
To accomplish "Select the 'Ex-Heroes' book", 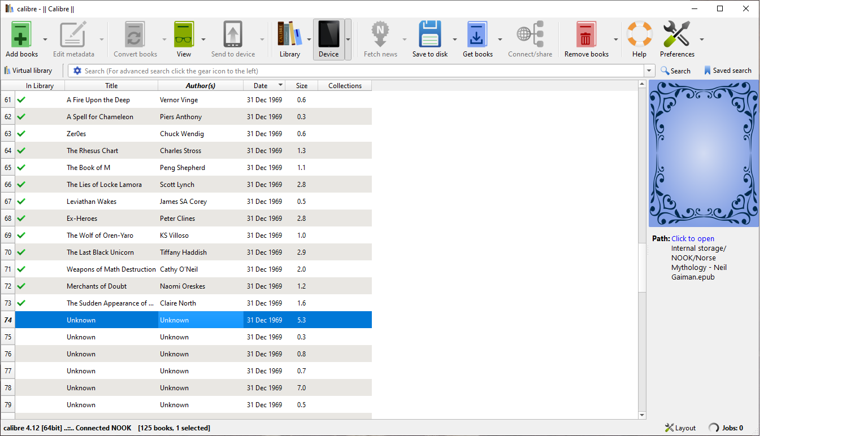I will point(82,219).
